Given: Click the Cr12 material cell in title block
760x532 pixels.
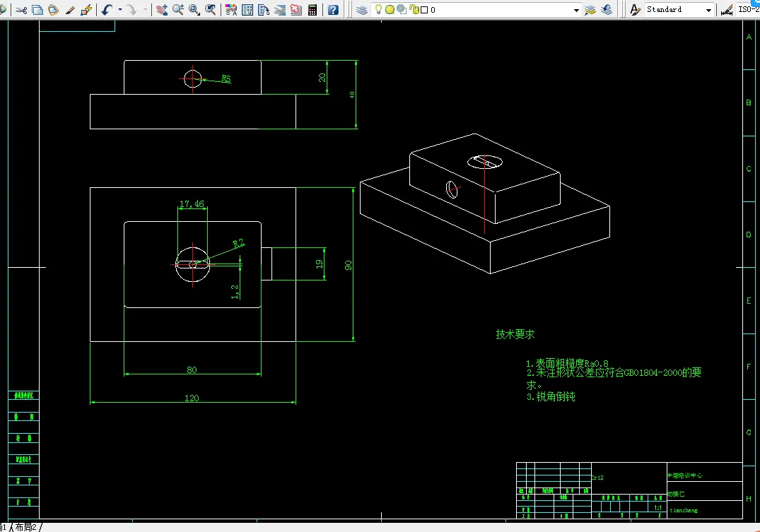Looking at the screenshot, I should [x=597, y=478].
